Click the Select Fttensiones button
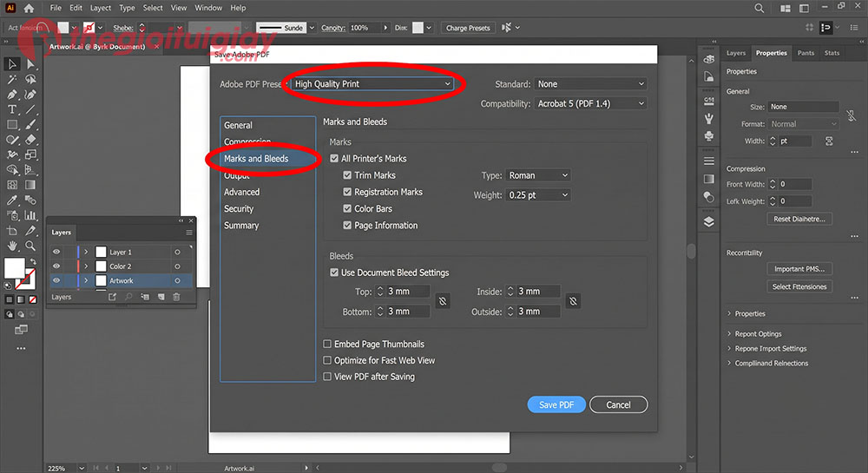 (x=799, y=286)
